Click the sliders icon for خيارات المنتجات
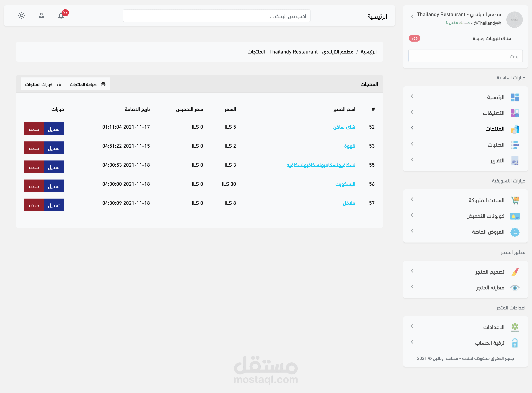The image size is (532, 393). (x=59, y=85)
